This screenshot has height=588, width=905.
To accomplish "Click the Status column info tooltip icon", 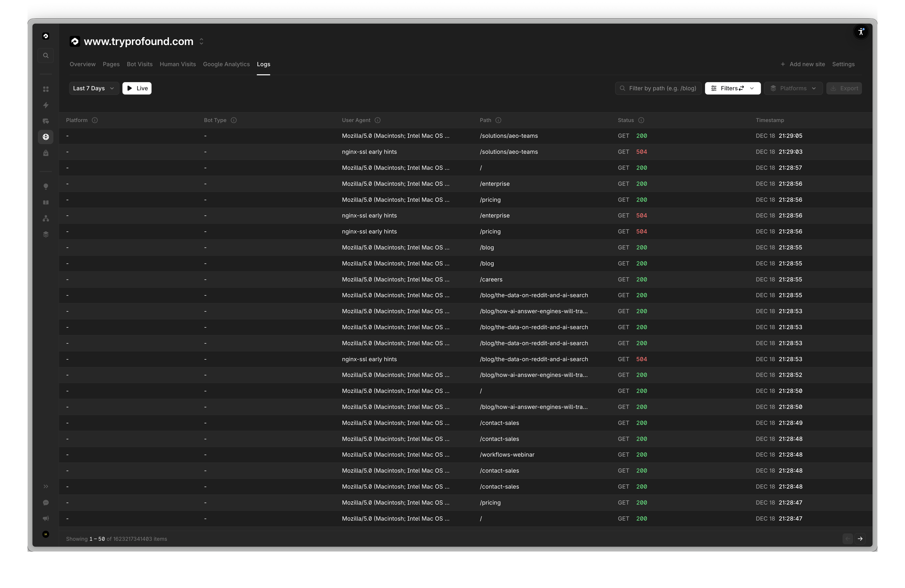I will (641, 120).
